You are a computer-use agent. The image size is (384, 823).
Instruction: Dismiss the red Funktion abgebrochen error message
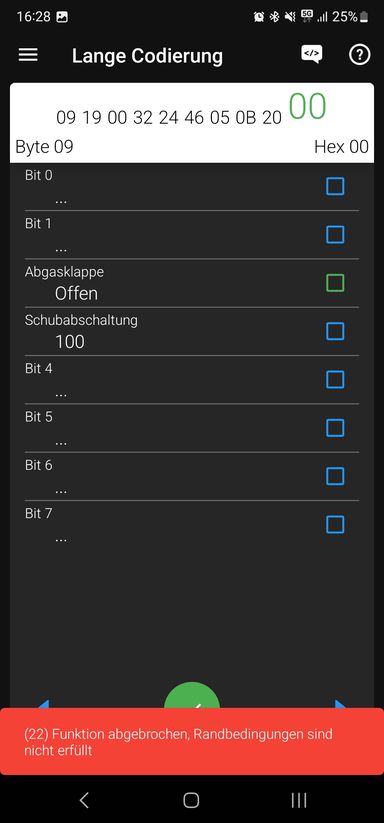click(x=192, y=741)
